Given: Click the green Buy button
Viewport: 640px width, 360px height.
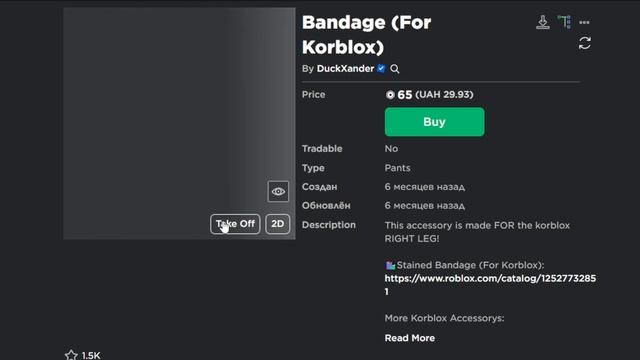Looking at the screenshot, I should [x=434, y=122].
